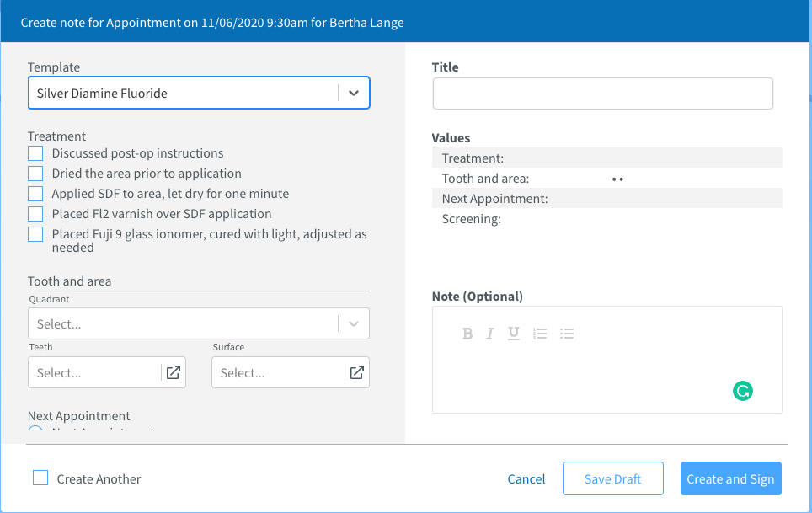Click the Create and Sign button
Image resolution: width=812 pixels, height=513 pixels.
pos(730,478)
